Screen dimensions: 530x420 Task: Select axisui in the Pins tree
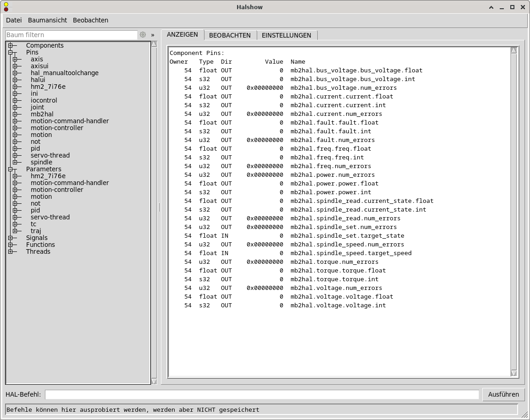[39, 66]
